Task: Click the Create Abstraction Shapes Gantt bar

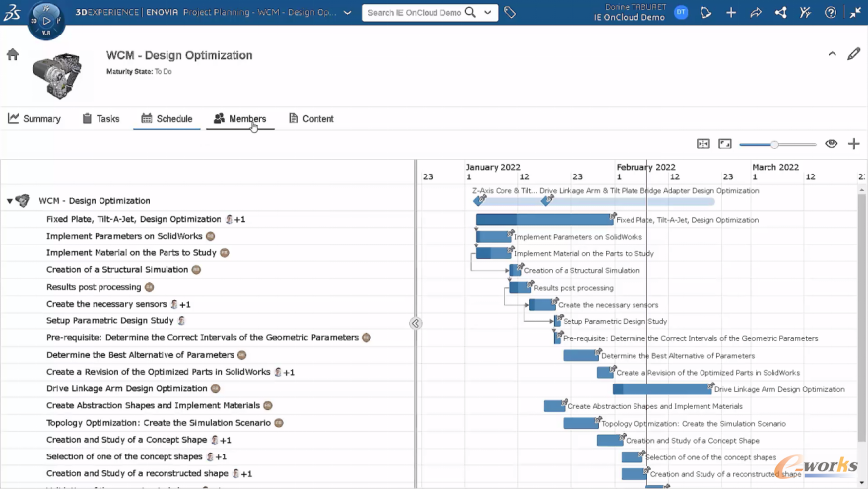Action: pos(554,406)
